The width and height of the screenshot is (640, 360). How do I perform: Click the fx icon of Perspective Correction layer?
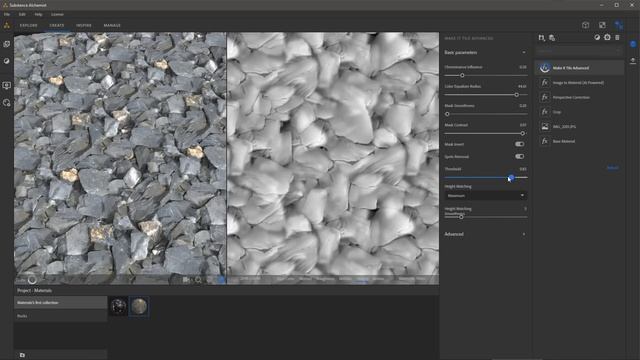[544, 97]
